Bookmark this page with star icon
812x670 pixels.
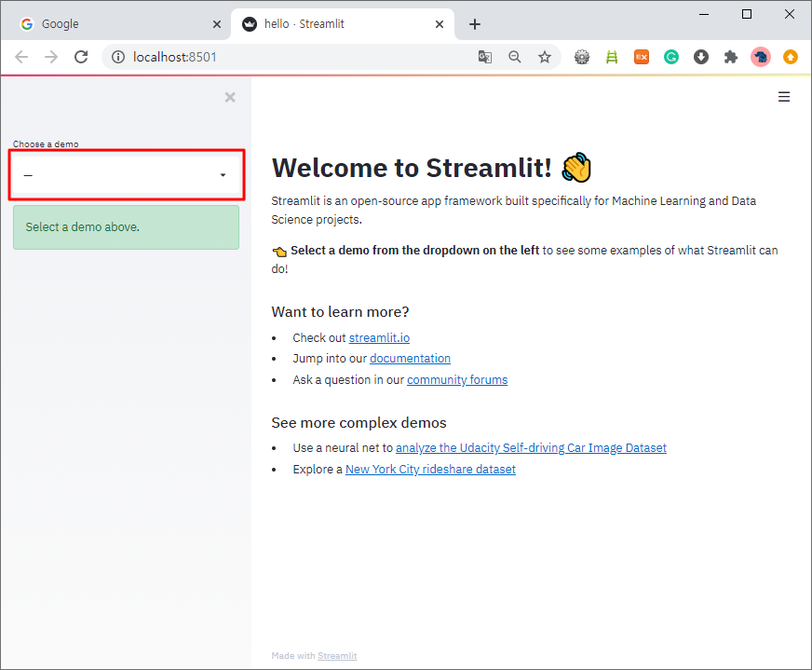click(x=544, y=57)
